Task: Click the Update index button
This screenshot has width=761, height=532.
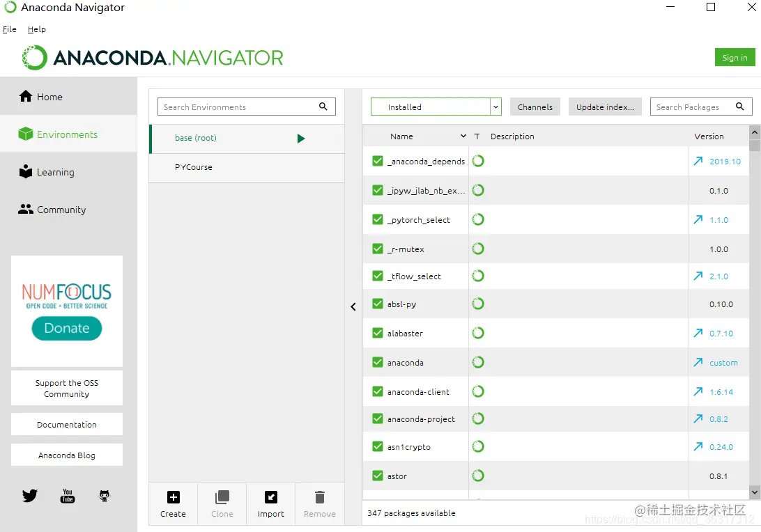Action: [x=605, y=107]
